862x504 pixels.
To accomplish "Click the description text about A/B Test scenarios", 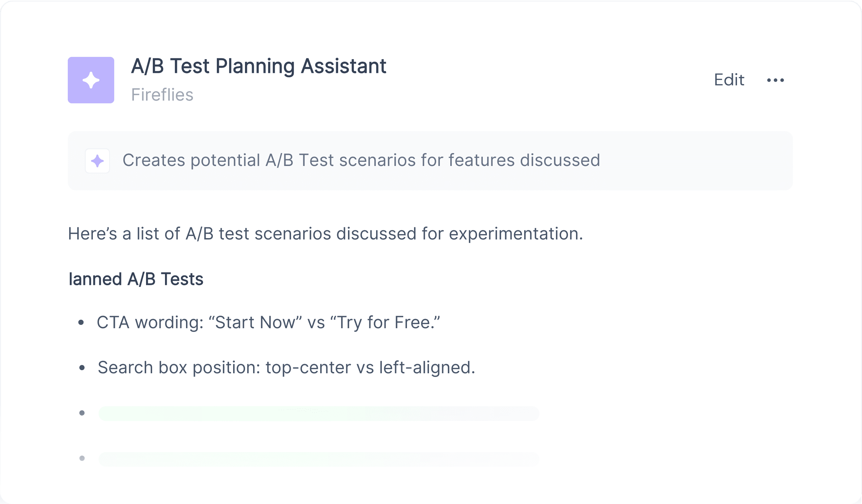I will 361,160.
